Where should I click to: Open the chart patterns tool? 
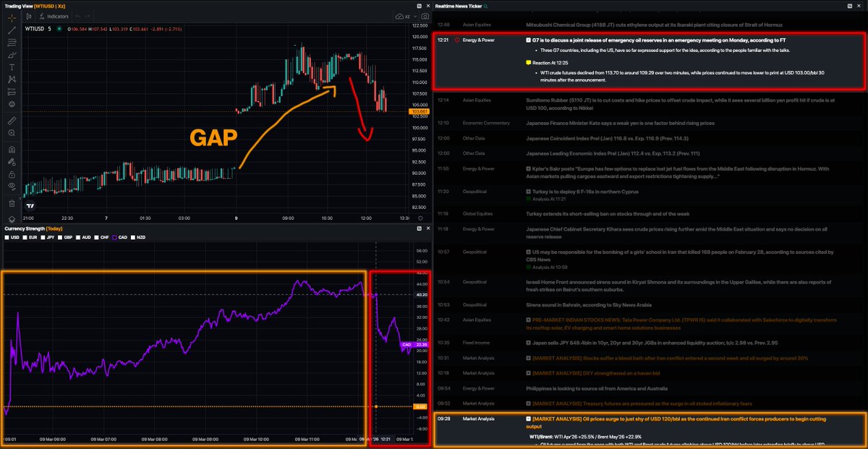pos(12,80)
